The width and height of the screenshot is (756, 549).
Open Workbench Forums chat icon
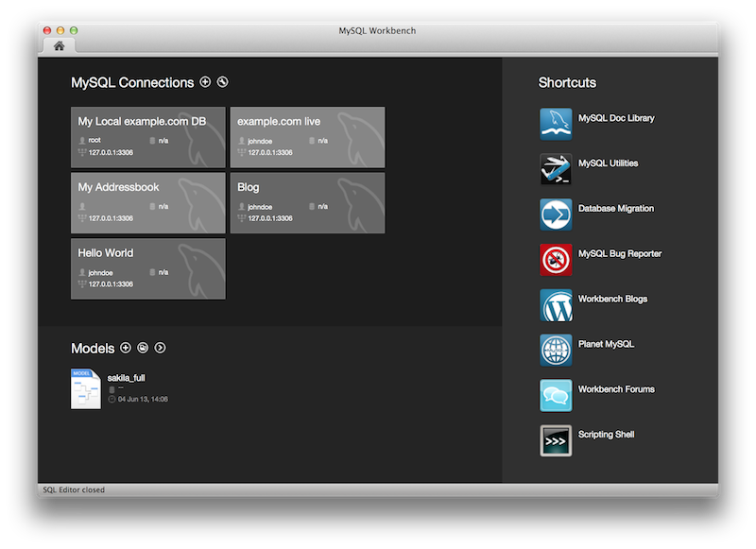[x=556, y=395]
